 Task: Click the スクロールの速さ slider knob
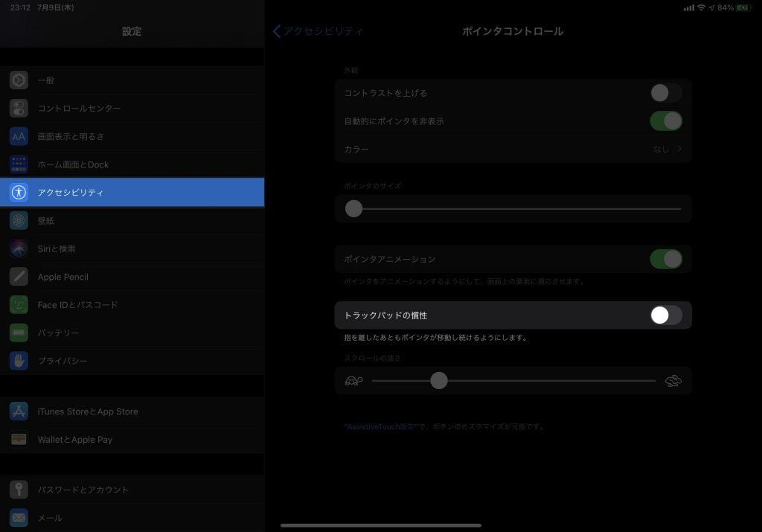[439, 381]
